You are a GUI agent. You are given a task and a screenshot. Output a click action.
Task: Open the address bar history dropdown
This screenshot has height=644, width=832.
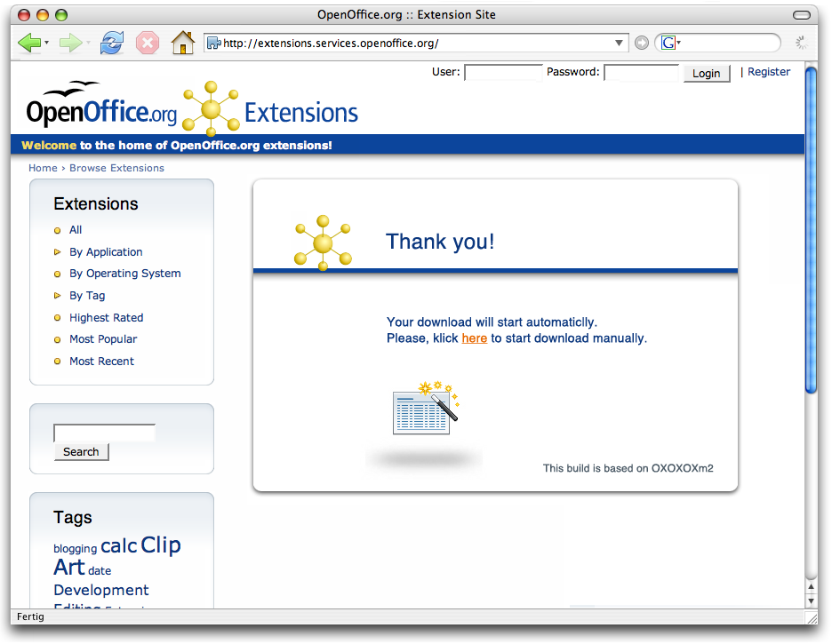[620, 43]
